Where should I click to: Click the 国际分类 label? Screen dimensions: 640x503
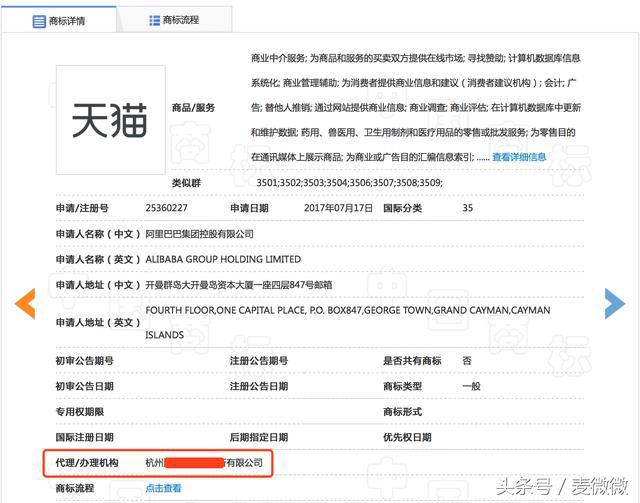coord(402,208)
